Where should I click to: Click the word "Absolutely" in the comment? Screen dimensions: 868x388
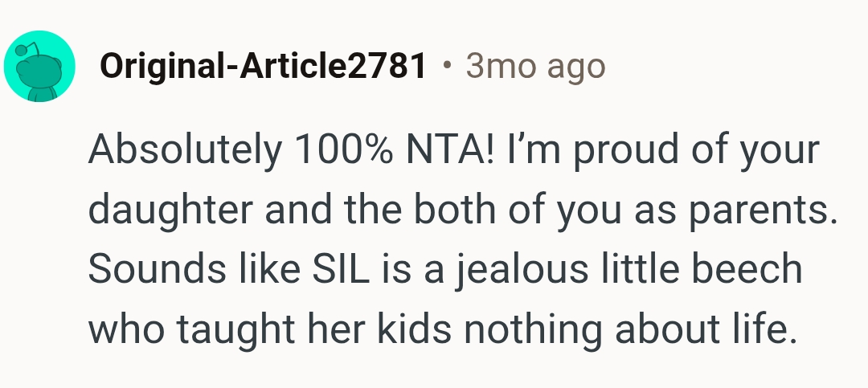(x=186, y=149)
